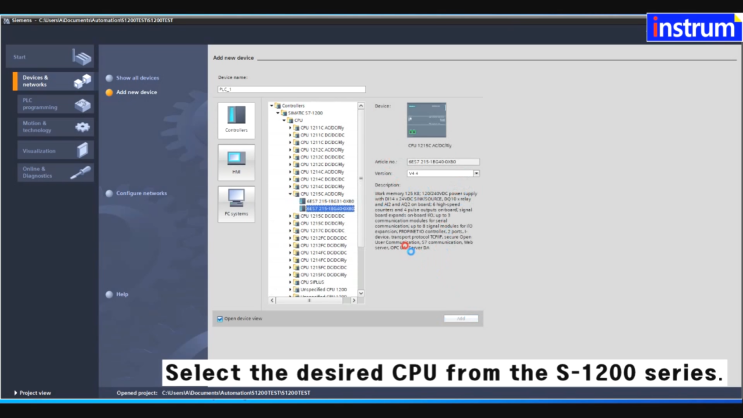This screenshot has width=743, height=418.
Task: Open the Start portal icon
Action: [x=82, y=57]
